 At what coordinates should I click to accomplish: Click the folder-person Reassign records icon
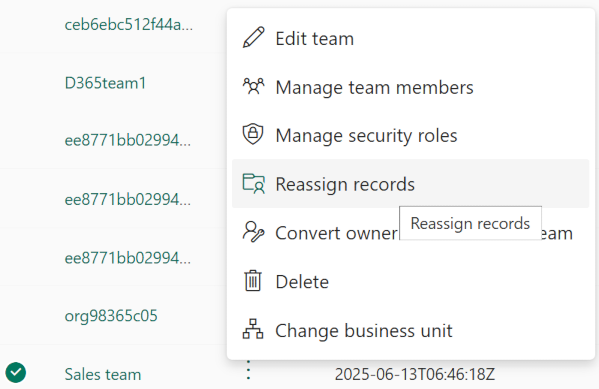[253, 183]
